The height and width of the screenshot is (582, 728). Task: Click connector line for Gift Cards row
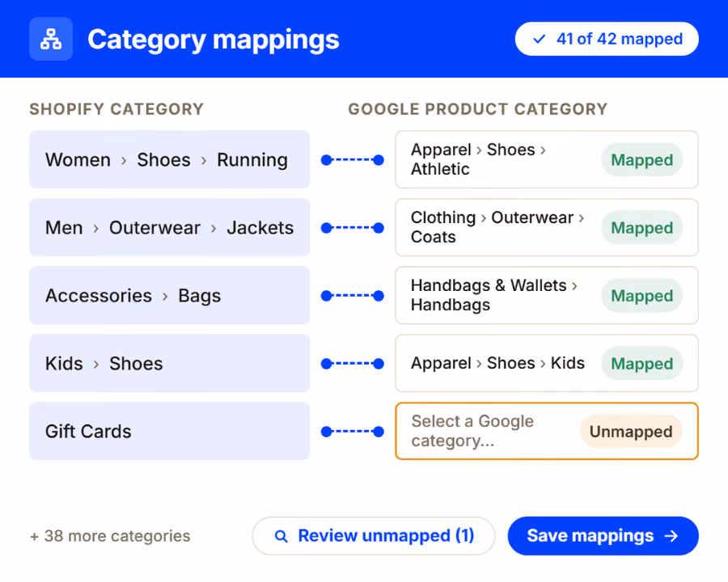[x=353, y=432]
